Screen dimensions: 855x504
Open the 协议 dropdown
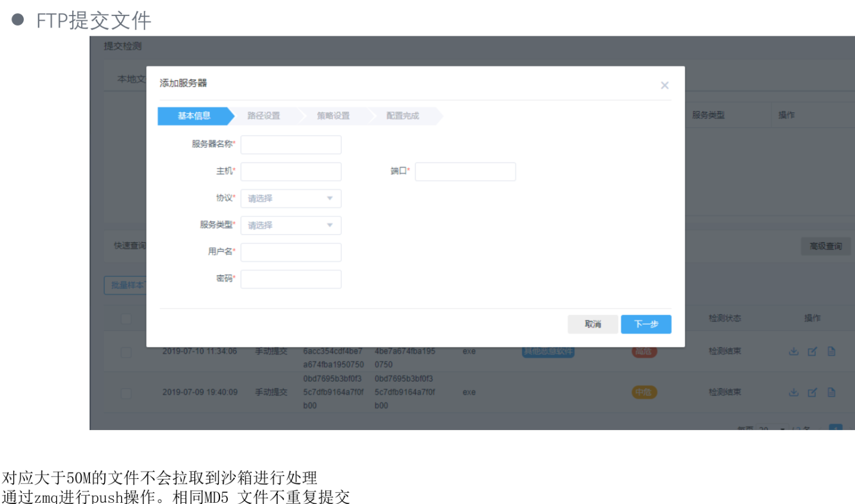(x=291, y=198)
